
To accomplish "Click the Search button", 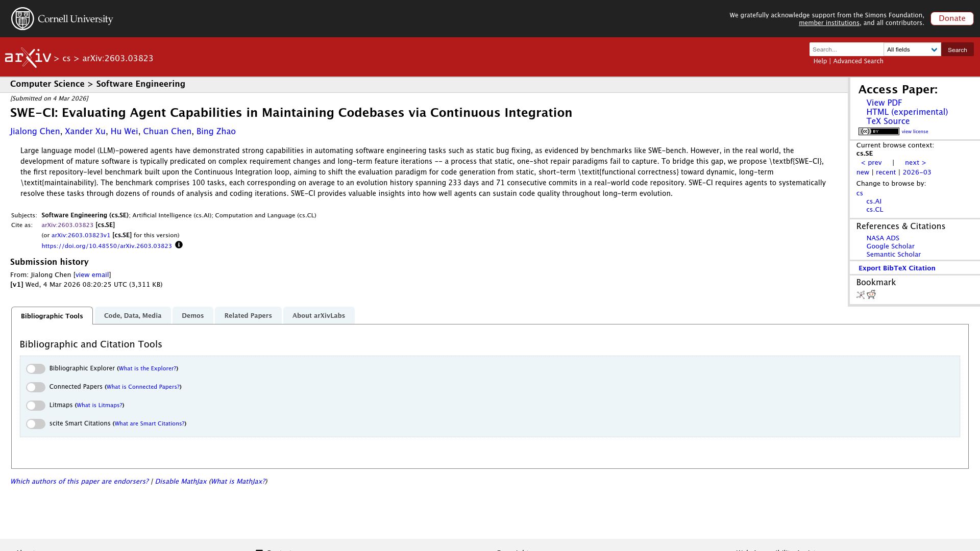I will coord(957,49).
